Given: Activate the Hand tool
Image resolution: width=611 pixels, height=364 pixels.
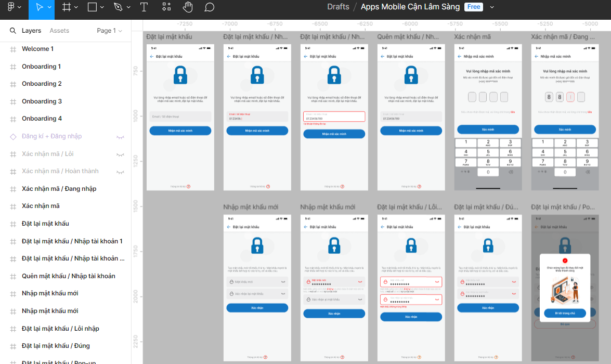Looking at the screenshot, I should (x=188, y=7).
